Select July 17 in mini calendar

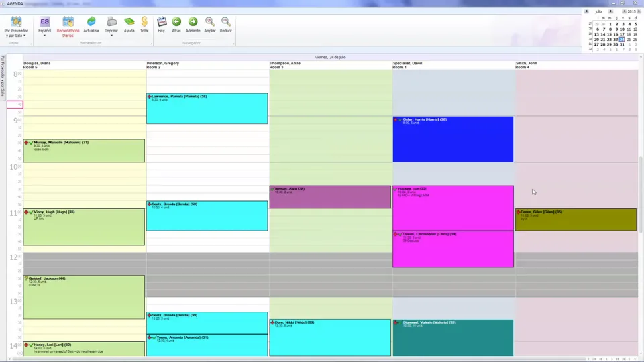pyautogui.click(x=622, y=34)
